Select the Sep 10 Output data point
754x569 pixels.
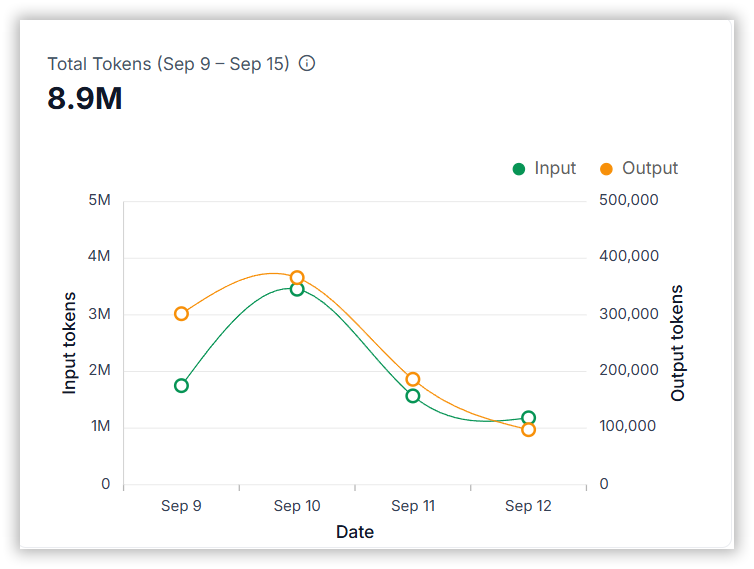(297, 278)
